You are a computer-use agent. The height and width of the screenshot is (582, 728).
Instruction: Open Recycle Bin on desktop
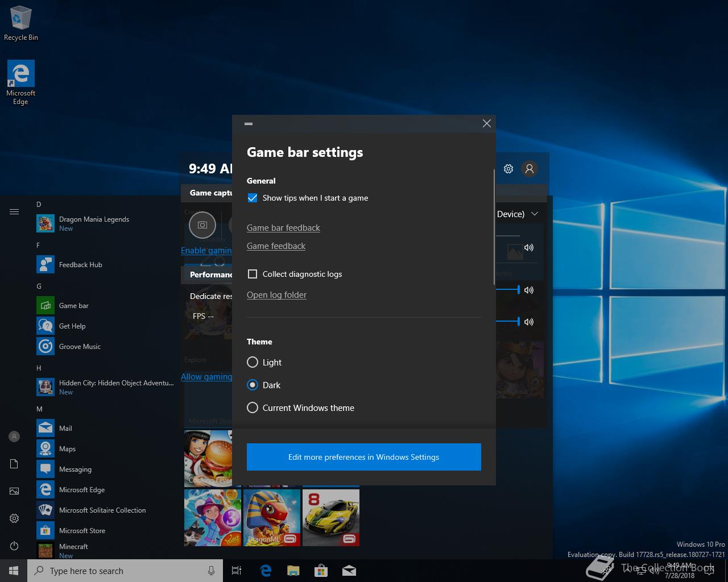[x=20, y=24]
